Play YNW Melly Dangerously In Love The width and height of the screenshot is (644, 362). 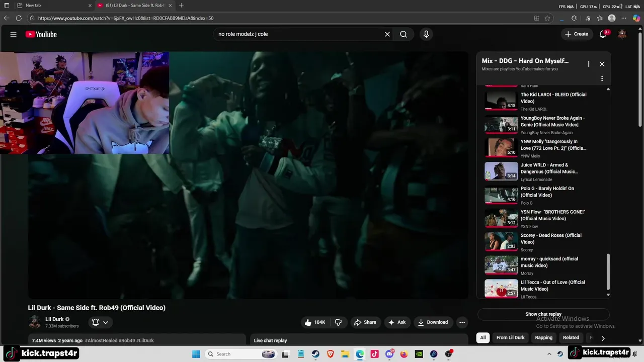[x=501, y=147]
